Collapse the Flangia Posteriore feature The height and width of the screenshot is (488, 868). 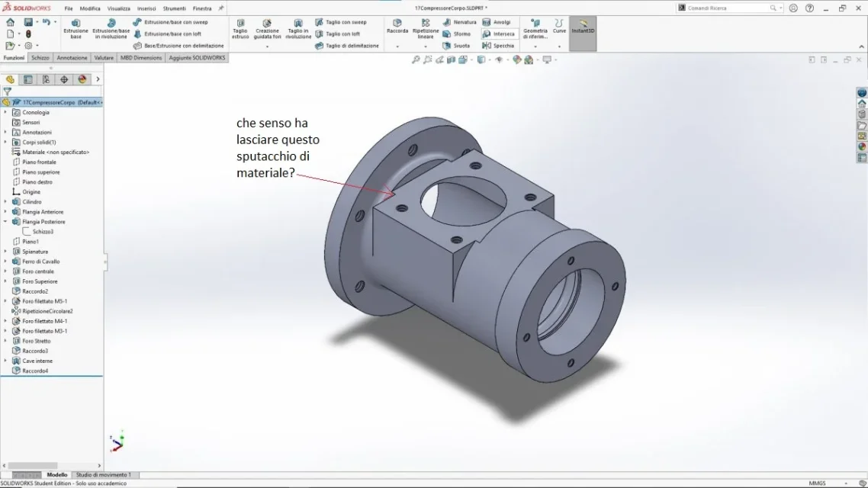click(5, 222)
